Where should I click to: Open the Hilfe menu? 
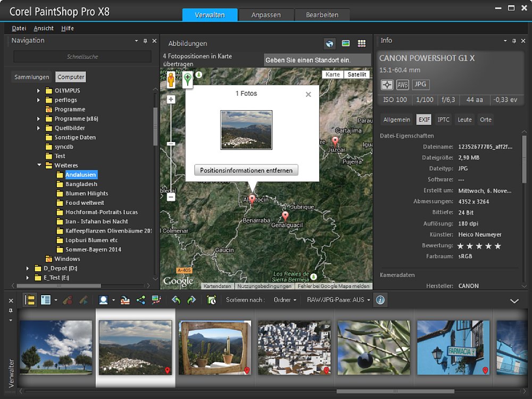68,29
